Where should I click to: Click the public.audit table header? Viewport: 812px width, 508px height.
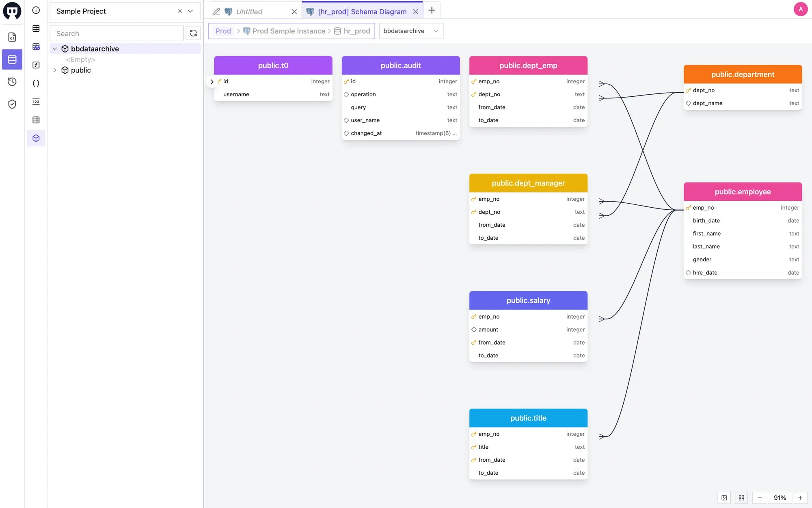[x=401, y=65]
